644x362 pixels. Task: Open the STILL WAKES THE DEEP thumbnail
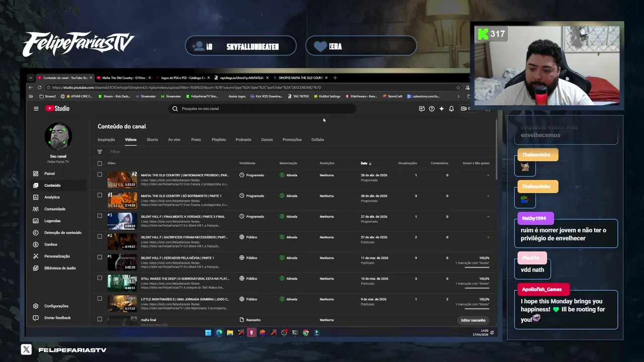[122, 282]
